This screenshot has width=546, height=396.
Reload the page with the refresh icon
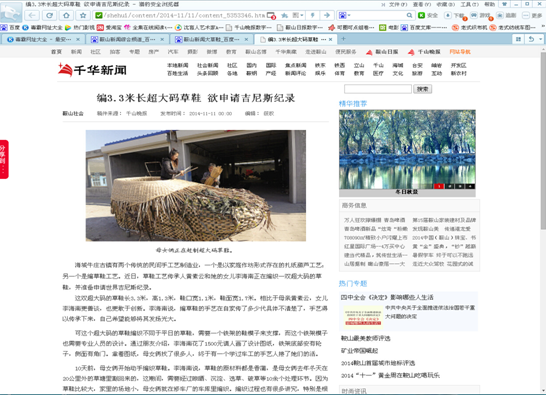click(49, 15)
